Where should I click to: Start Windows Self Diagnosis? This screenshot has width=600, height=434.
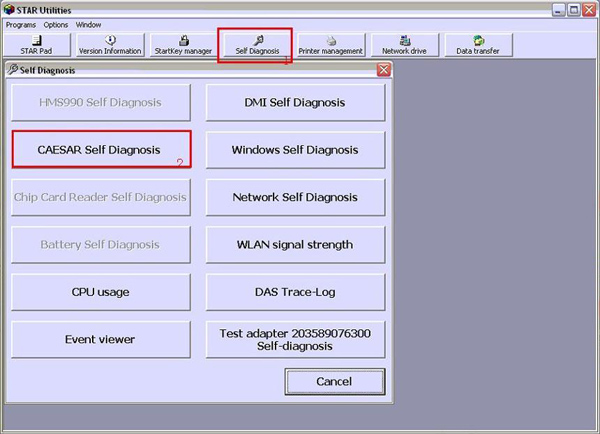(x=295, y=150)
